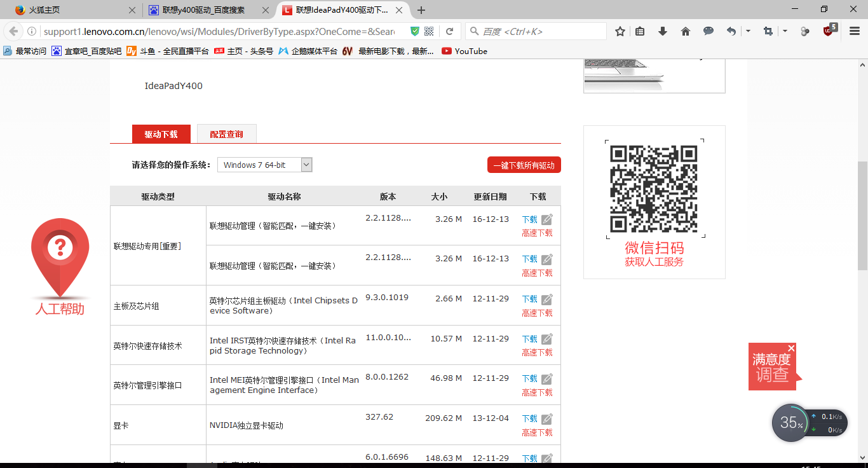Select the 配置查询 tab
This screenshot has height=468, width=868.
coord(226,134)
